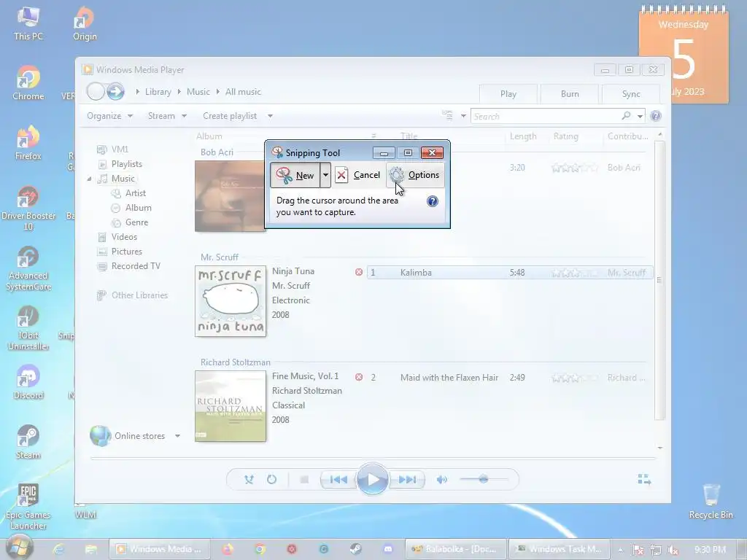Open Snipping Tool Options
747x560 pixels.
coord(415,175)
